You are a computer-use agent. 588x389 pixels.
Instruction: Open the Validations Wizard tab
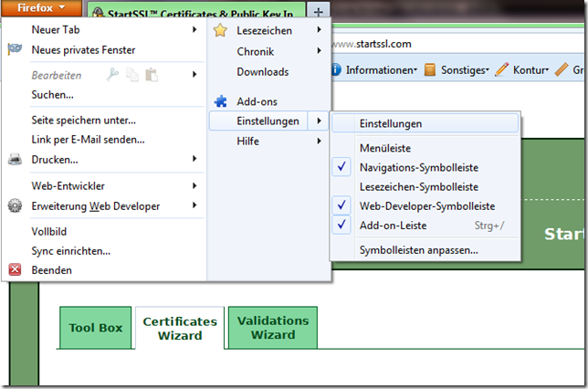click(273, 328)
